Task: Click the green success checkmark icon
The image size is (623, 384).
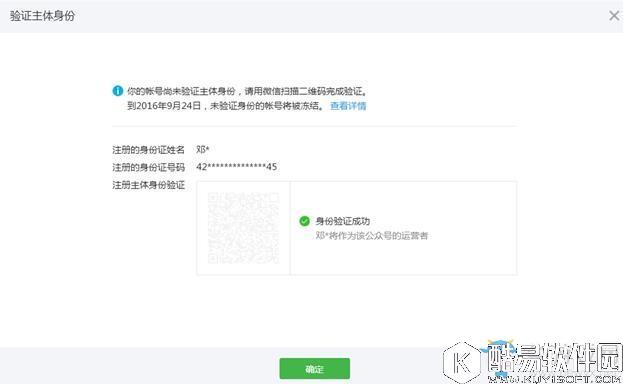Action: click(304, 221)
